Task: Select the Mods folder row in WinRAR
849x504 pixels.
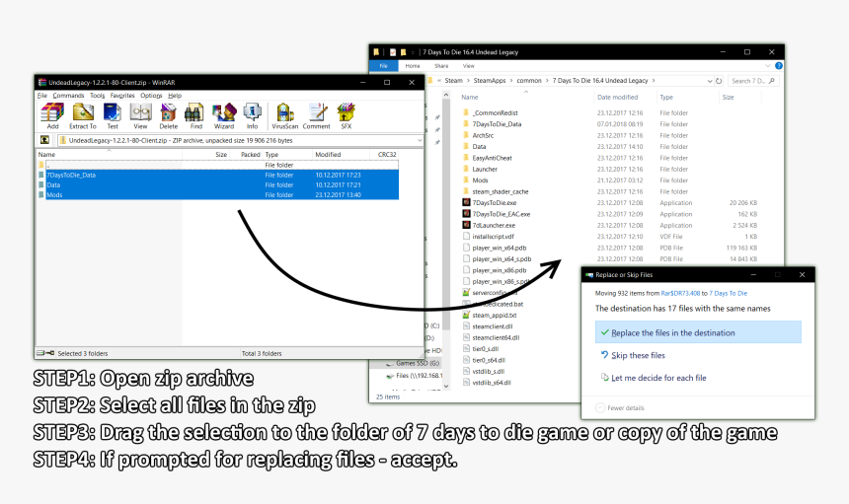Action: tap(218, 194)
